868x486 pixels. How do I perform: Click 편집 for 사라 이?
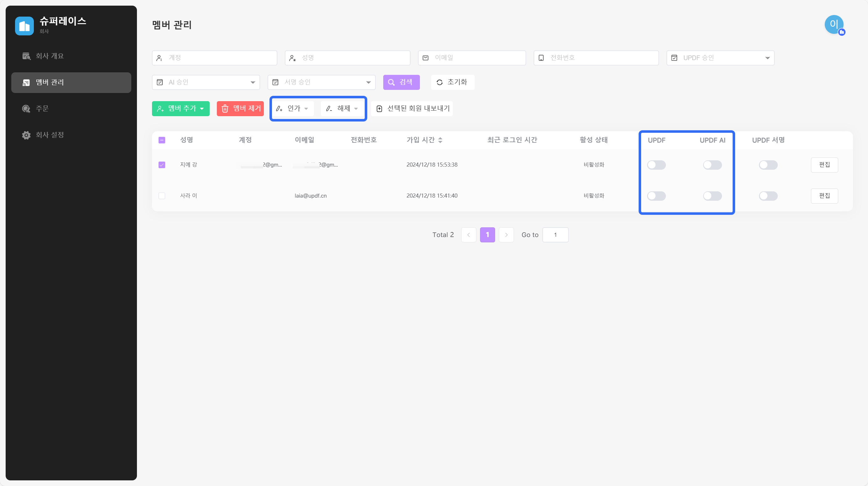[x=824, y=196]
